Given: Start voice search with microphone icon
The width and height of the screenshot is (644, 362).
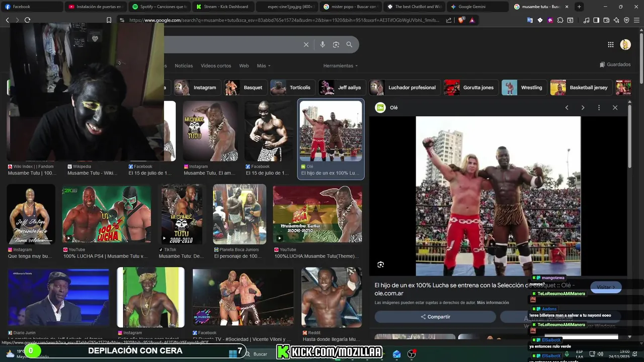Looking at the screenshot, I should 323,45.
